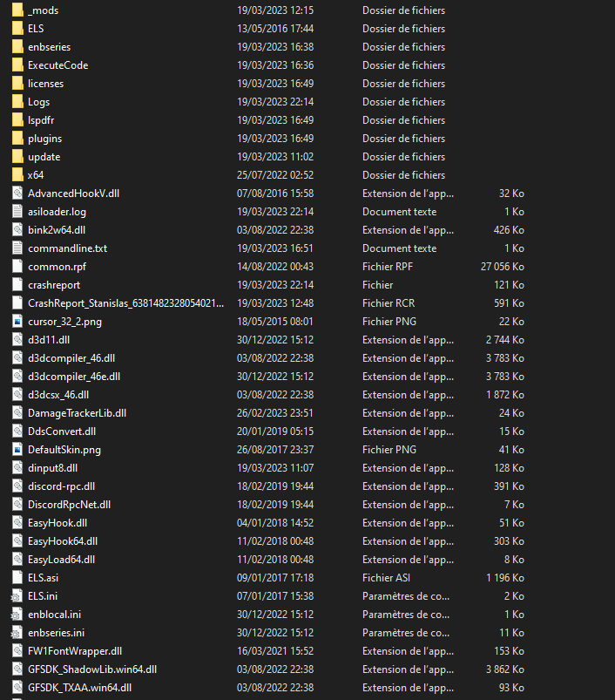Select the x64 folder name
This screenshot has width=615, height=700.
(36, 175)
